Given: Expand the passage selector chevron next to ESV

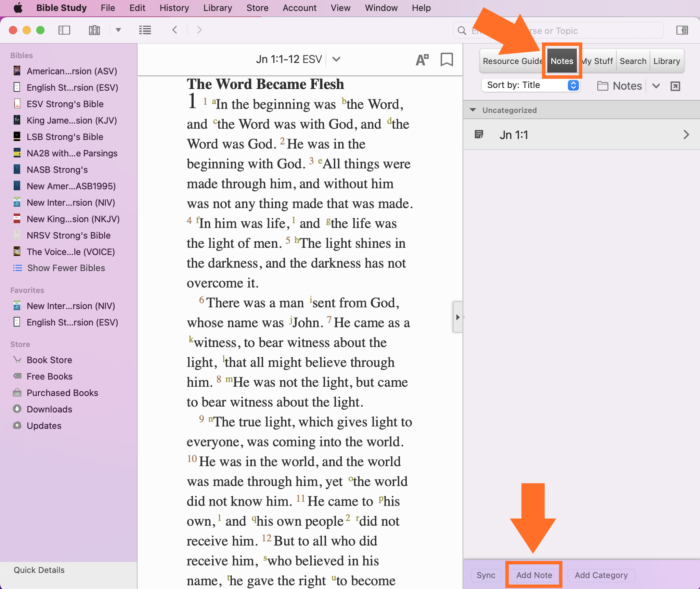Looking at the screenshot, I should coord(336,59).
